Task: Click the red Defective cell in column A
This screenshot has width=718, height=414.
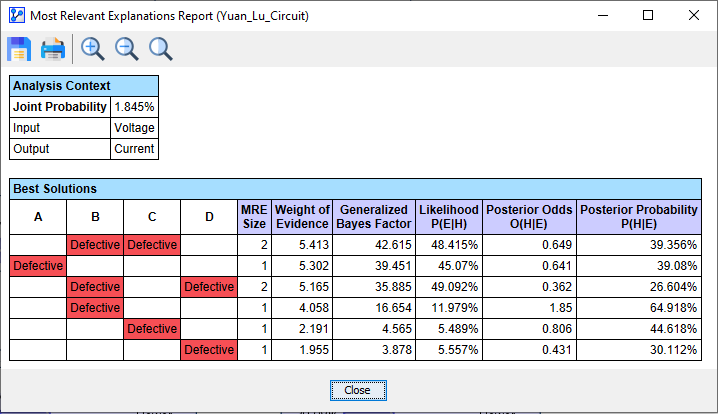Action: pos(38,265)
